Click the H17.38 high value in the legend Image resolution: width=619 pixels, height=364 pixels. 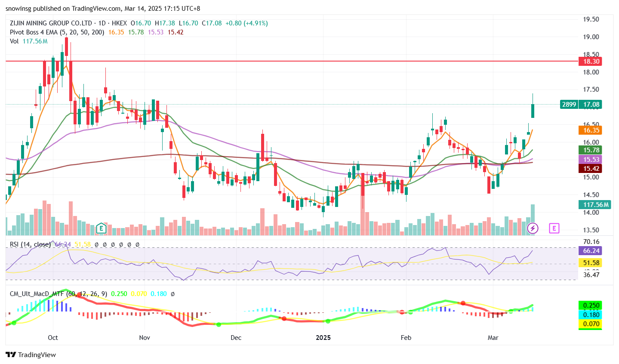pyautogui.click(x=165, y=23)
